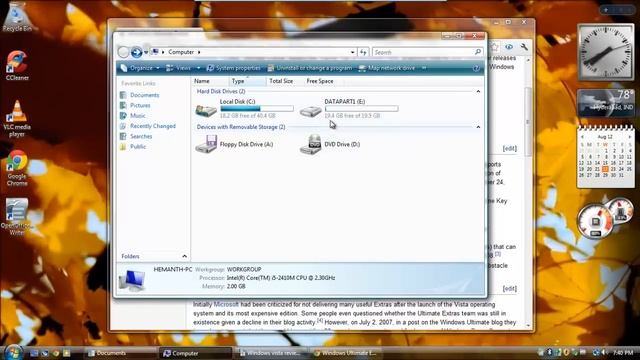Click the DATAPART1 (E:) usage bar
The image size is (640, 360).
pos(361,109)
